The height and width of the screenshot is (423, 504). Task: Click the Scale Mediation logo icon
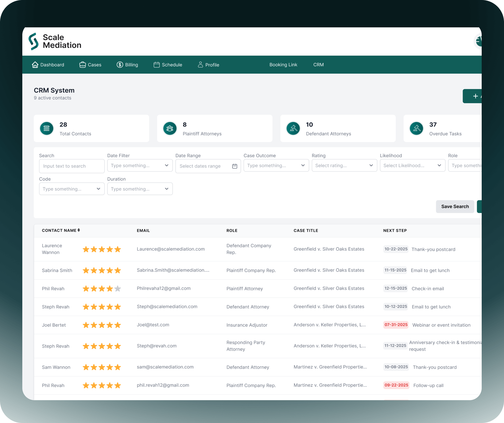point(33,41)
